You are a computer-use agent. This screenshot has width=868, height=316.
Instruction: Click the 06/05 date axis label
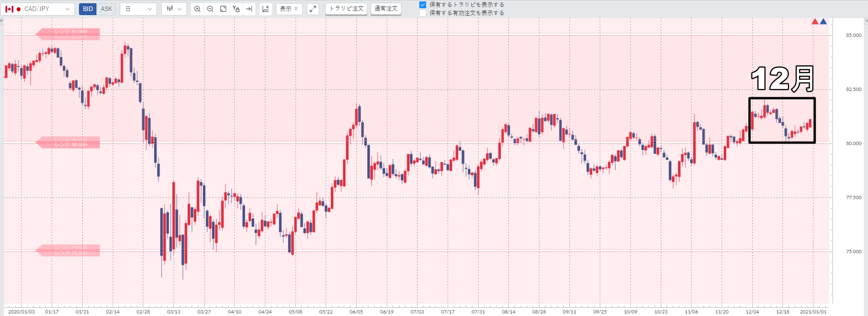[x=356, y=312]
